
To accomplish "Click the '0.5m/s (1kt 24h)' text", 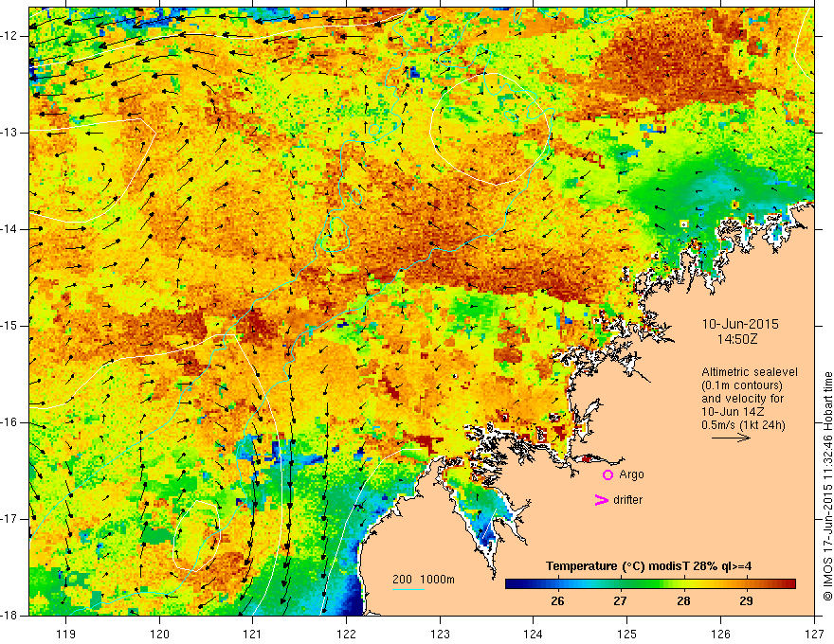I will tap(743, 424).
